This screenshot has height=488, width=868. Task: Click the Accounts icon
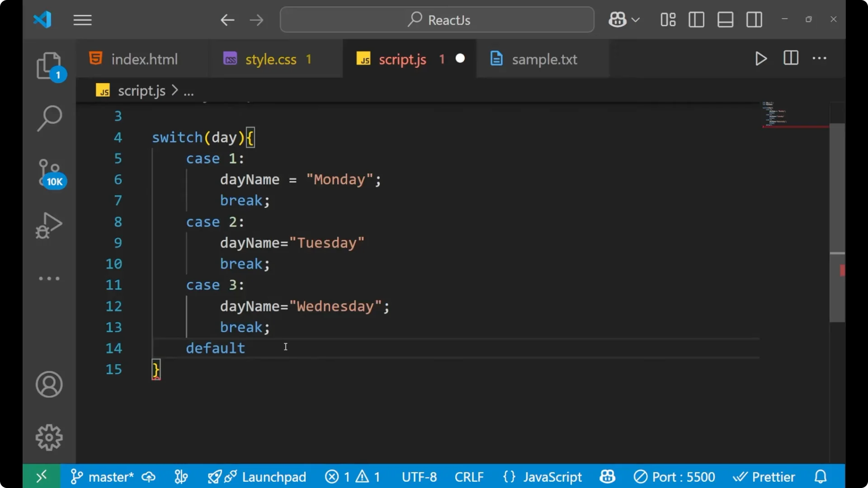(49, 385)
